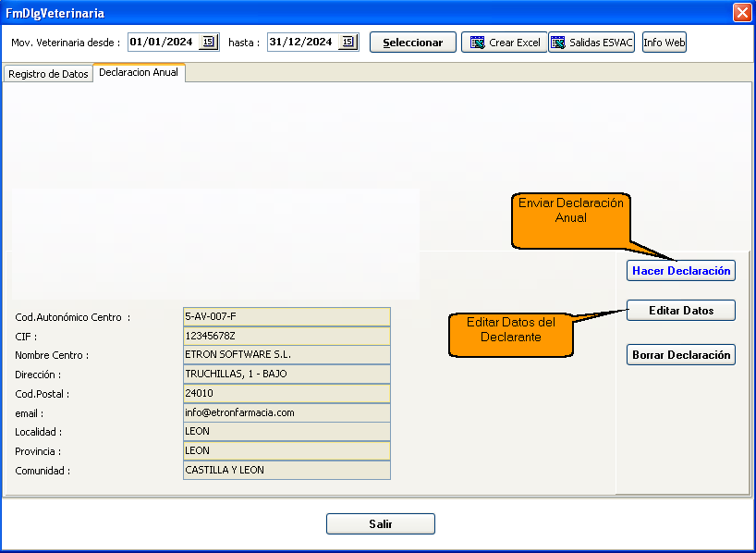Click the end date field 31/12/2024

point(301,42)
